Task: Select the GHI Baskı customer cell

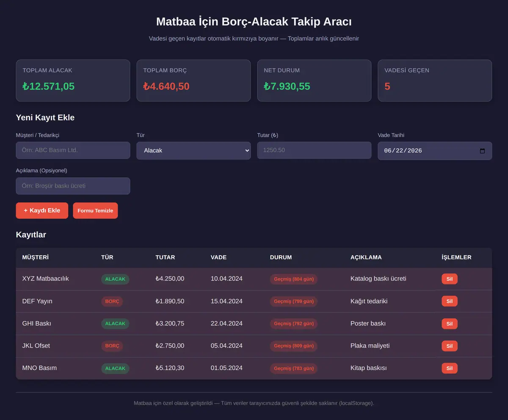Action: (x=36, y=323)
